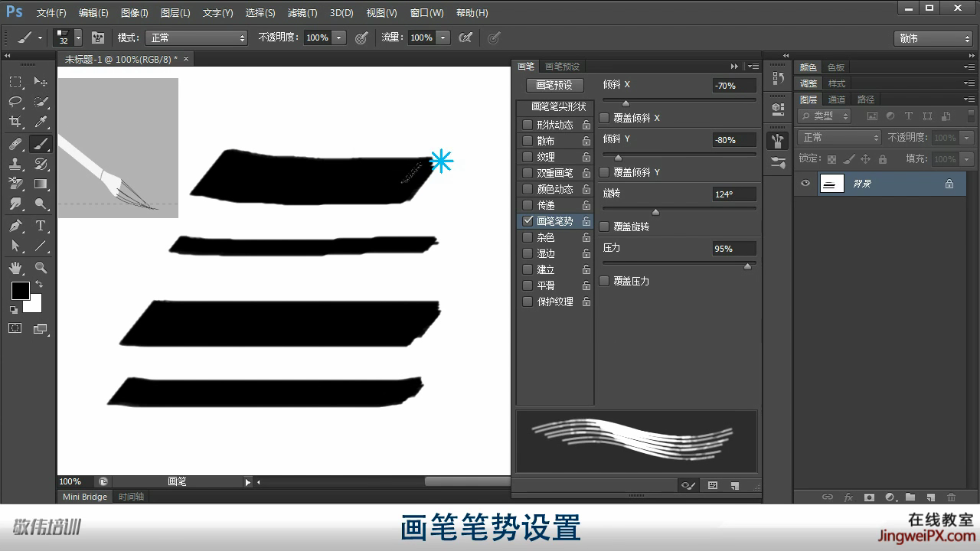
Task: Open the 图像(I) menu
Action: click(x=134, y=13)
